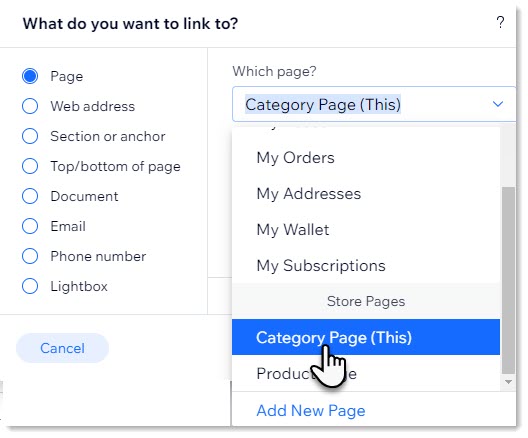528x438 pixels.
Task: Pick My Orders from the list
Action: (366, 158)
